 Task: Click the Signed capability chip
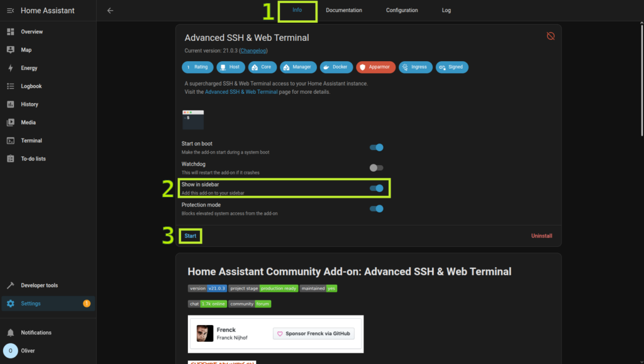[x=452, y=67]
